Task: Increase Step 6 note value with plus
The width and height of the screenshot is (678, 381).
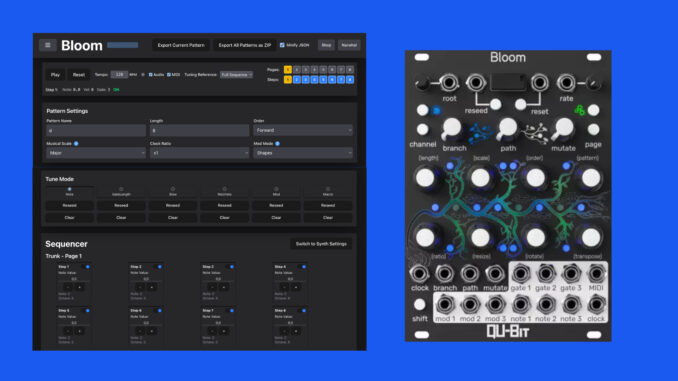Action: click(x=152, y=331)
